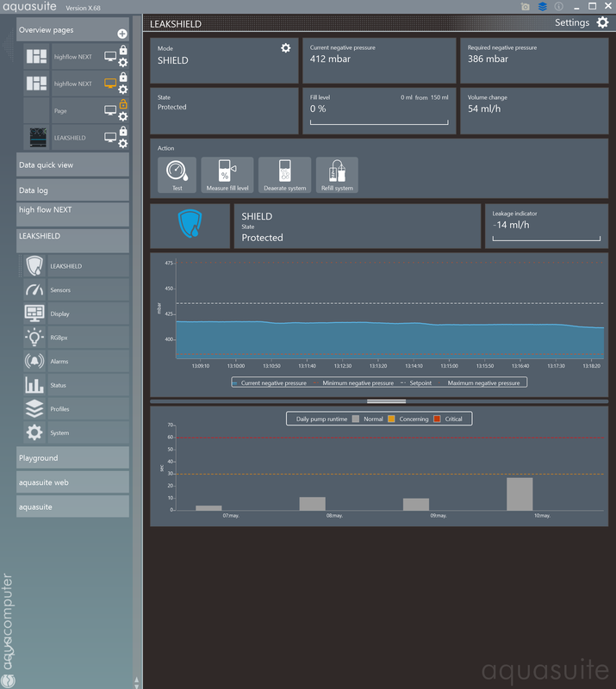Click the Fill level progress bar
Viewport: 616px width, 689px height.
[379, 122]
